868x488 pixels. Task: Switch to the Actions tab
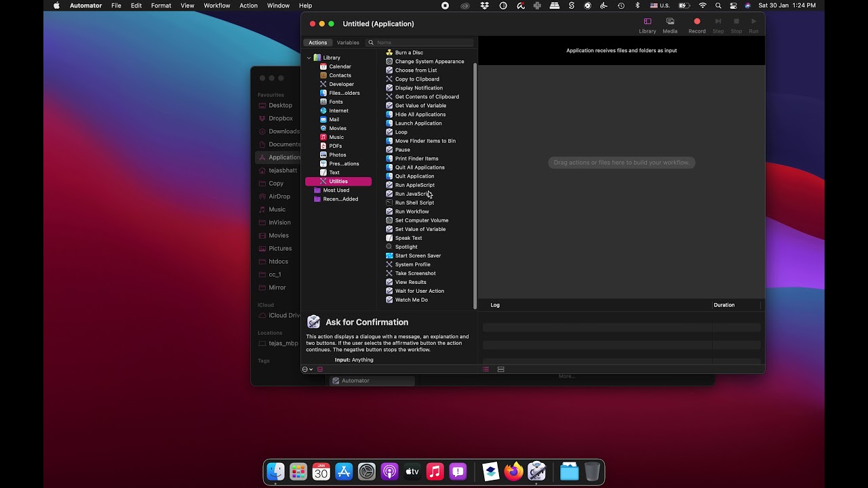pyautogui.click(x=317, y=43)
